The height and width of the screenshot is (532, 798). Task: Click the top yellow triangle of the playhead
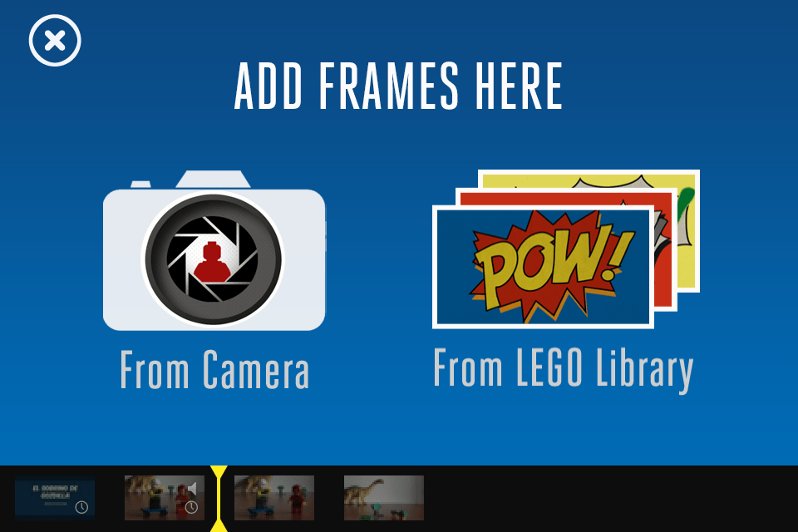tap(219, 471)
